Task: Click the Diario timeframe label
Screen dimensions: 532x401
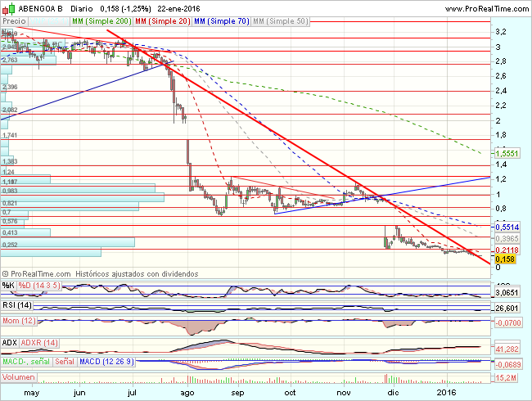Action: click(82, 9)
